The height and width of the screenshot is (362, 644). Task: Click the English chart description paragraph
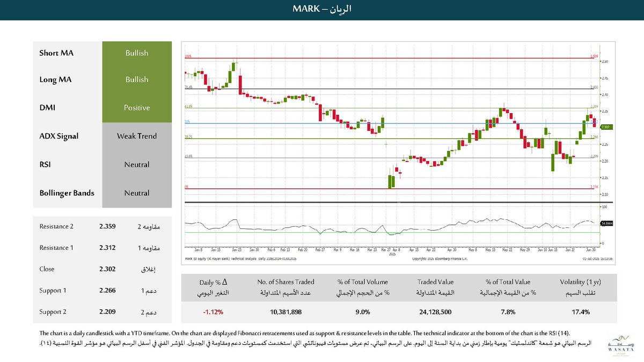pyautogui.click(x=304, y=333)
